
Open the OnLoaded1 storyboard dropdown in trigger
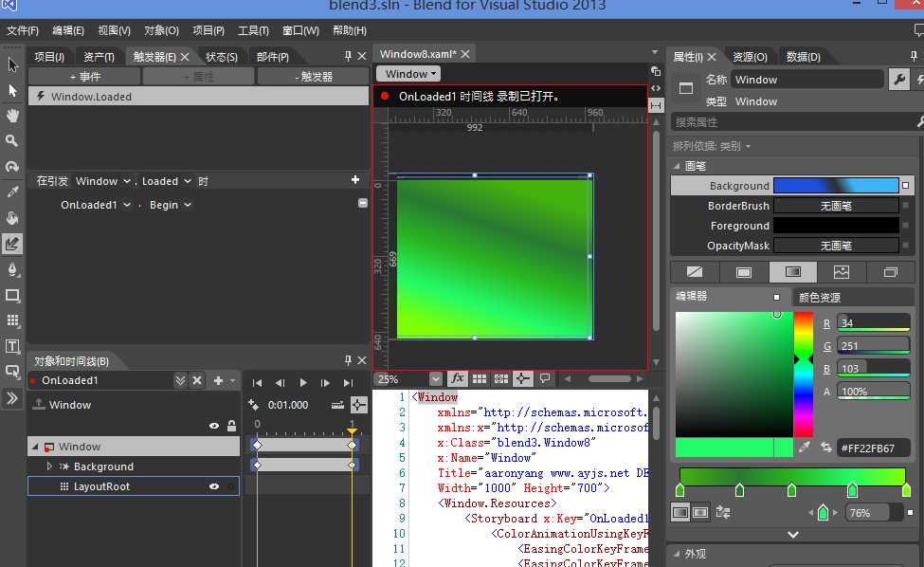[x=95, y=205]
